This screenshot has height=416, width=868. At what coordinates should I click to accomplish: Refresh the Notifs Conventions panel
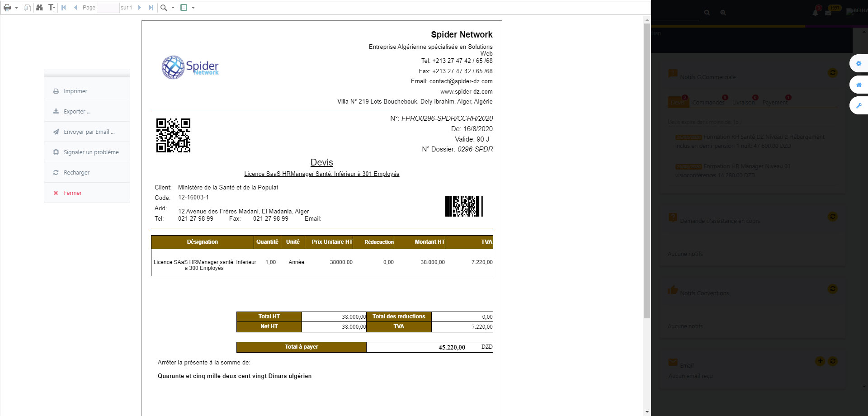pyautogui.click(x=833, y=289)
